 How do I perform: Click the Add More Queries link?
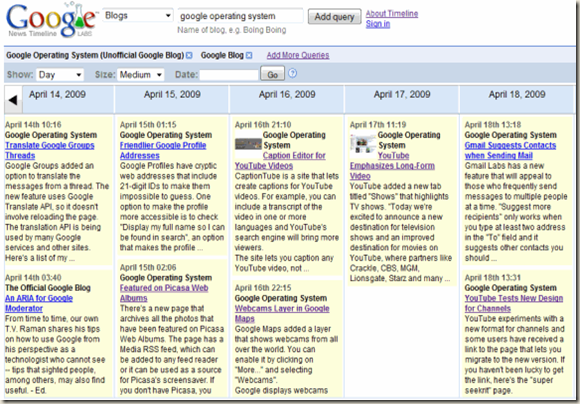[x=298, y=55]
